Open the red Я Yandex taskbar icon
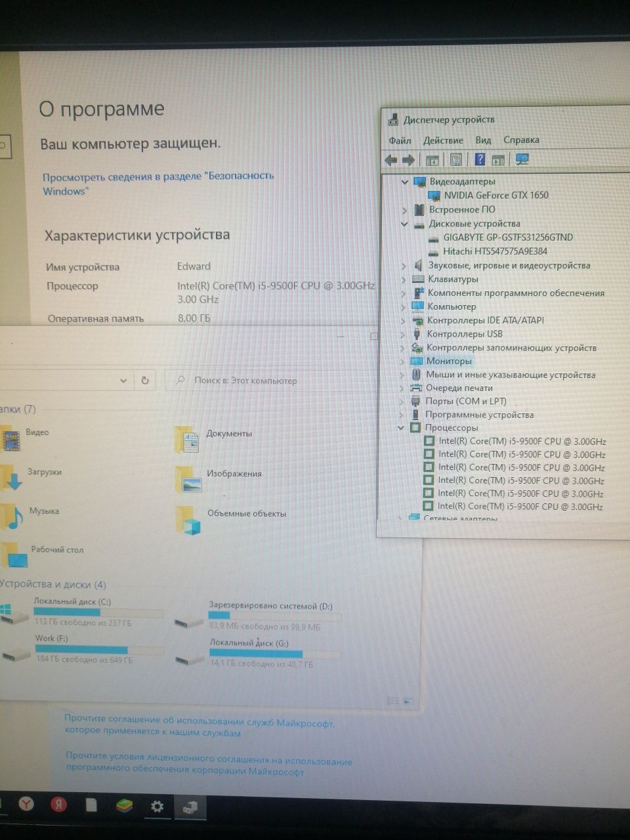This screenshot has height=840, width=630. [x=58, y=804]
